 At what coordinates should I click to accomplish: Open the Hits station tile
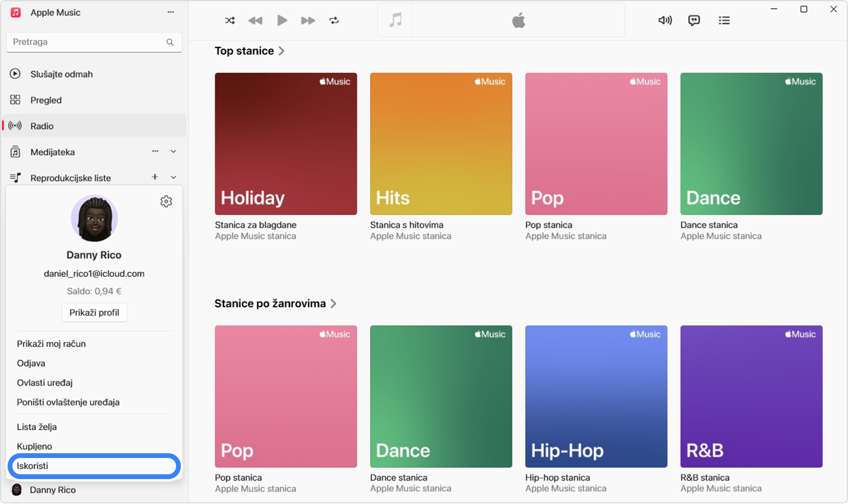coord(441,144)
